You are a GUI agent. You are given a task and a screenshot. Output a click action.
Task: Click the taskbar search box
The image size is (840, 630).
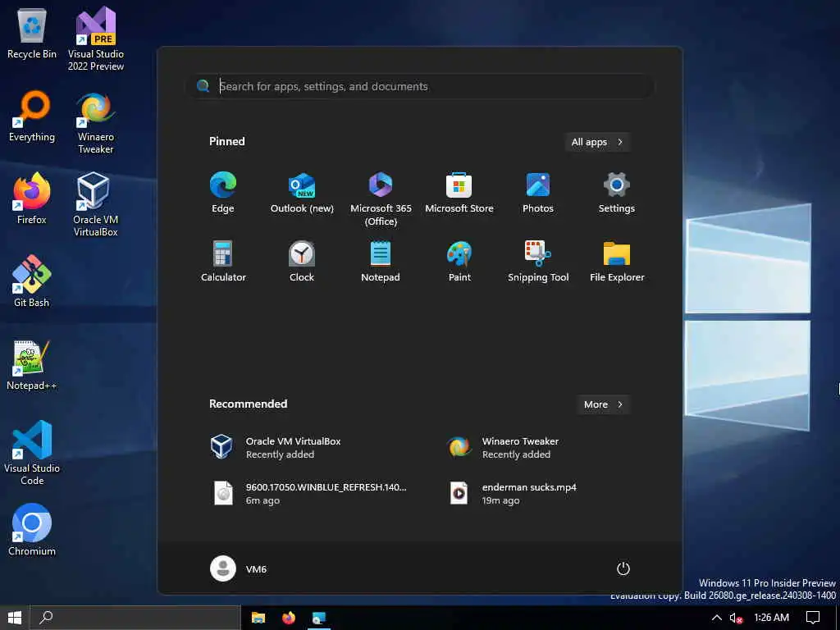135,618
